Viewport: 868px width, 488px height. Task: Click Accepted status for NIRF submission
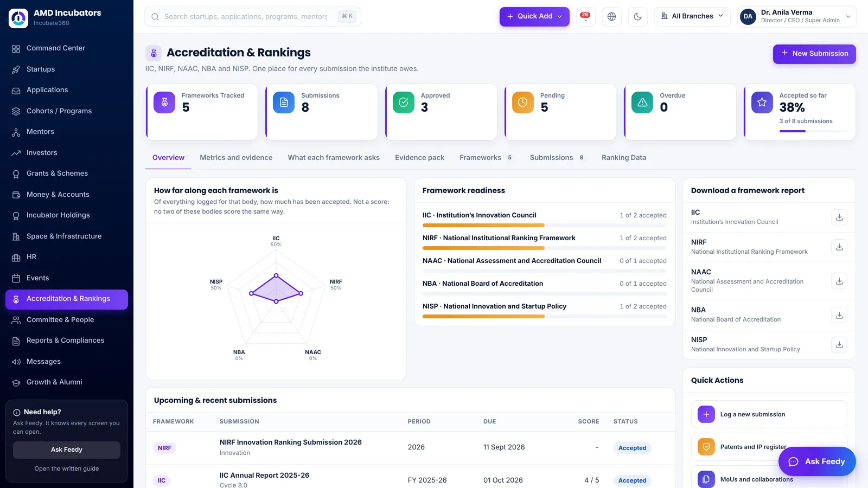click(x=632, y=448)
